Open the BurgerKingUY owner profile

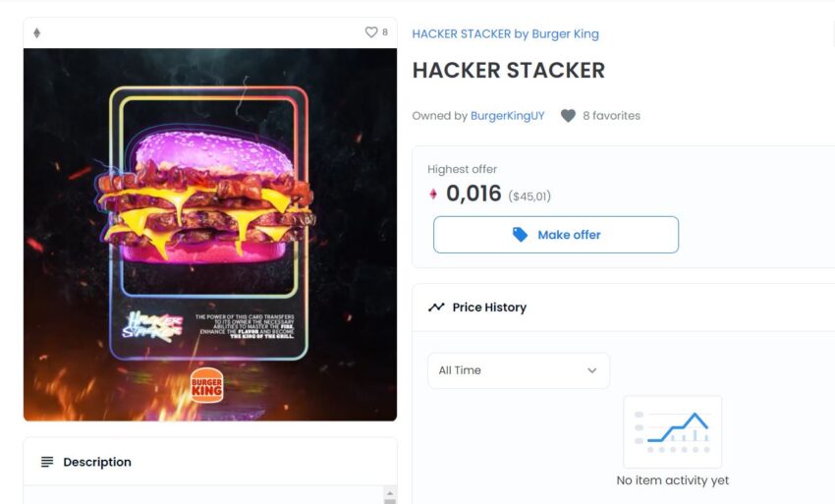[508, 116]
